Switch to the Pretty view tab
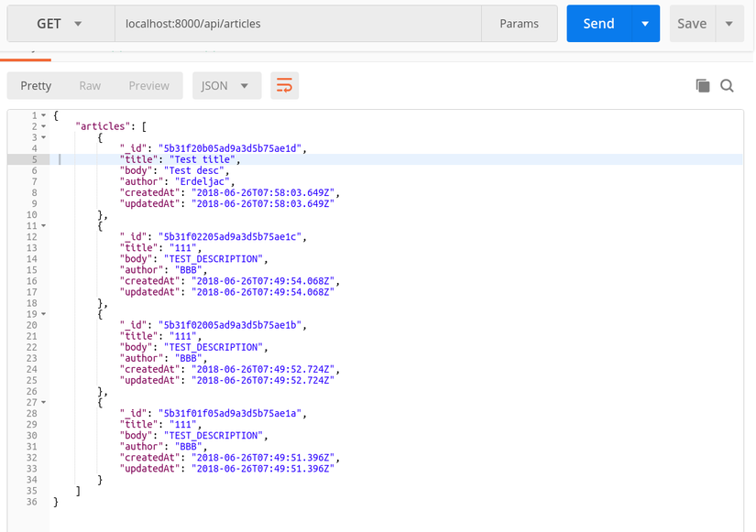 (36, 86)
